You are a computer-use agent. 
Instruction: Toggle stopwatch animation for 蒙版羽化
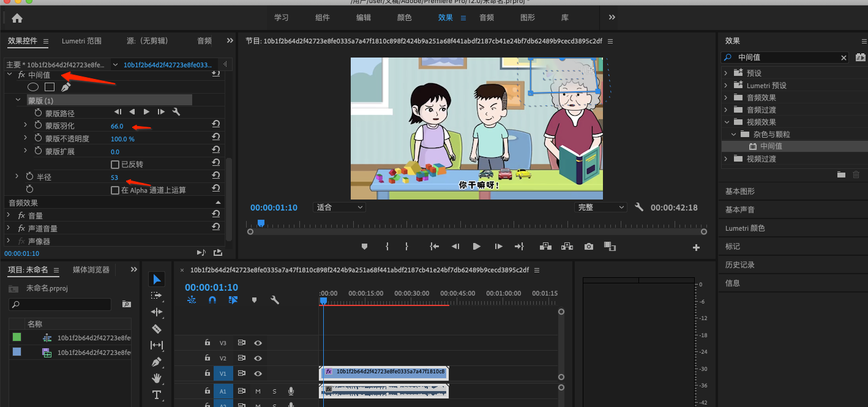[x=38, y=125]
